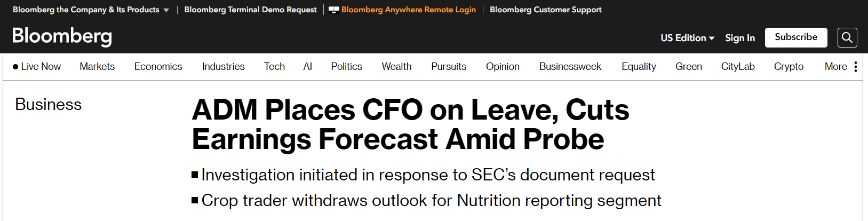The height and width of the screenshot is (221, 868).
Task: Click the Bloomberg logo
Action: tap(62, 36)
